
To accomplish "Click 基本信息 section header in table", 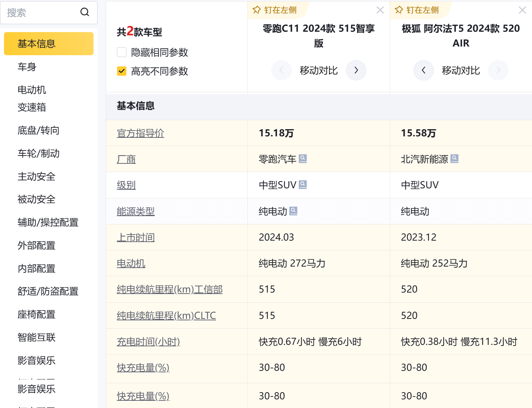I will [136, 106].
